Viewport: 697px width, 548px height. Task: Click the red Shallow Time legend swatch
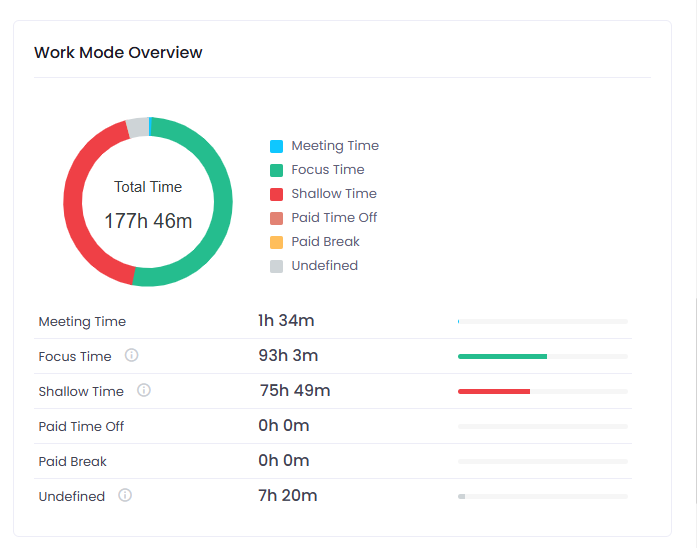[x=277, y=194]
